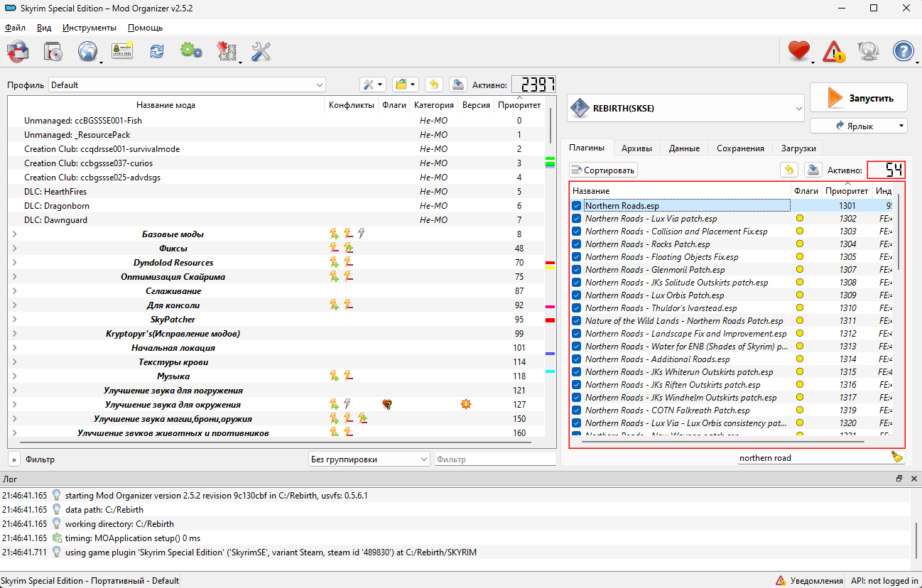Uncheck Northern Roads - COTN Falkreath Patch.esp
The height and width of the screenshot is (588, 922).
tap(577, 410)
